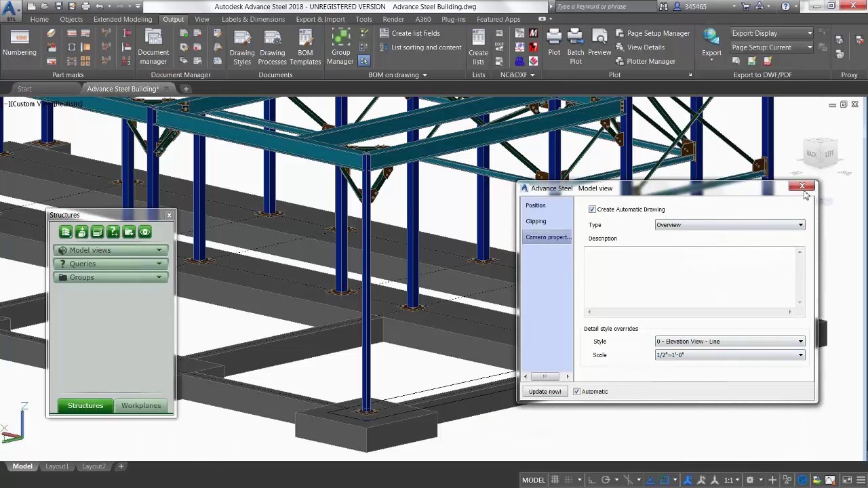Switch to the Home ribbon tab
The height and width of the screenshot is (488, 868).
[39, 19]
